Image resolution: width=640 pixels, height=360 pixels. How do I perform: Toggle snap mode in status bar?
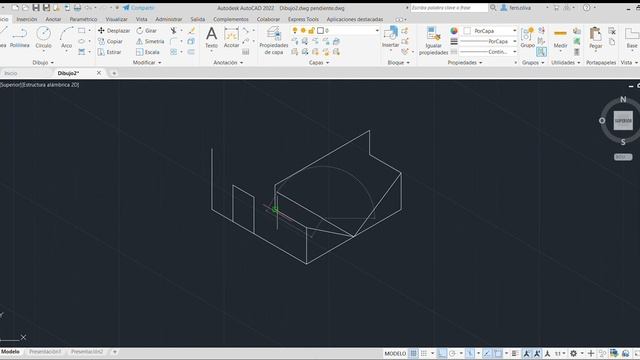(424, 353)
